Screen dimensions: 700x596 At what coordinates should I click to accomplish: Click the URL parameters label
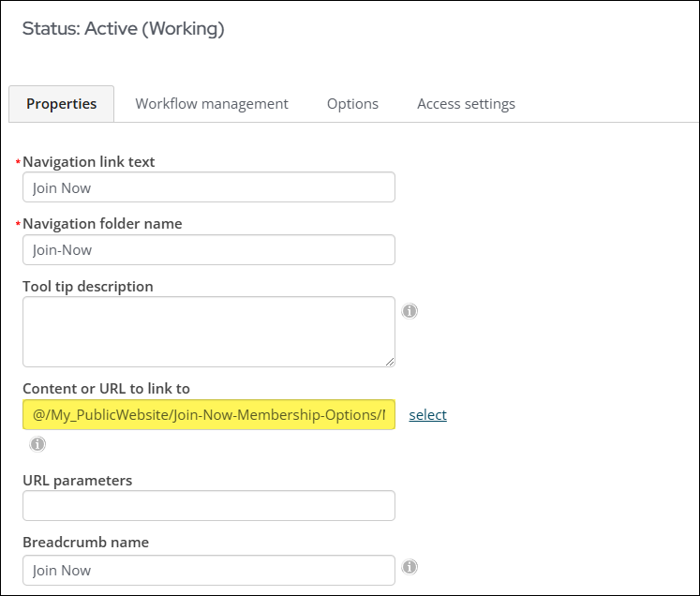[78, 481]
